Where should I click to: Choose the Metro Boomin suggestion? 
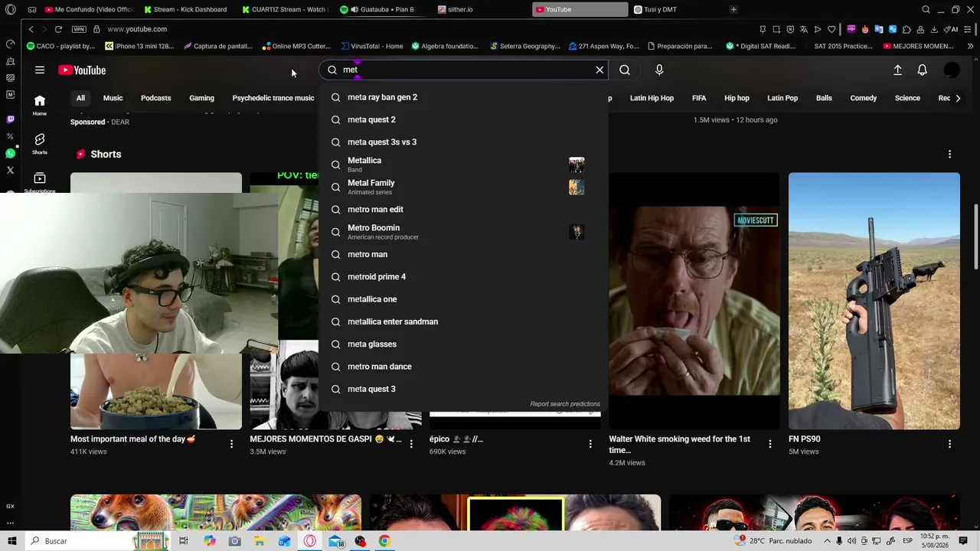[463, 232]
